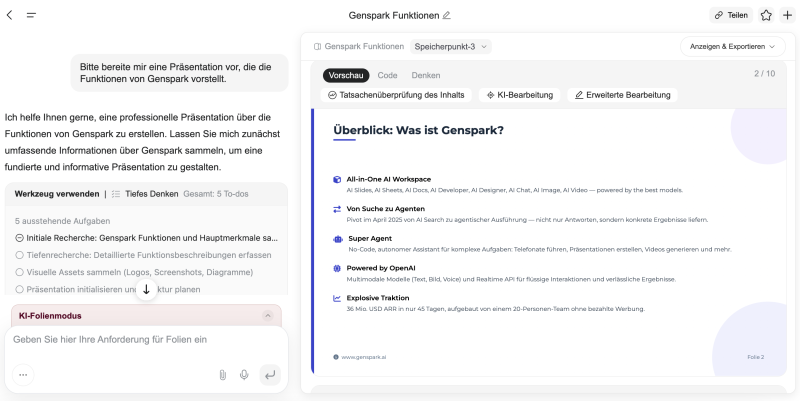
Task: Click the plus icon for new chat
Action: [787, 15]
